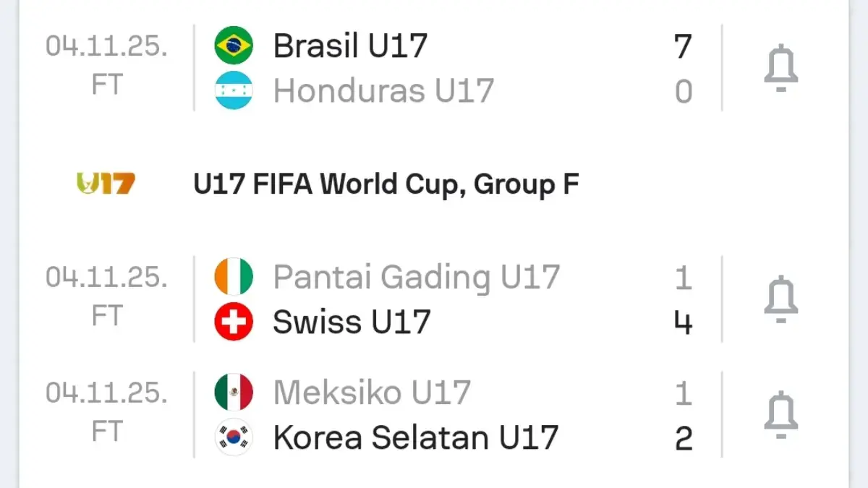
Task: Toggle the notification bell for Meksiko vs Korea Selatan
Action: tap(780, 414)
